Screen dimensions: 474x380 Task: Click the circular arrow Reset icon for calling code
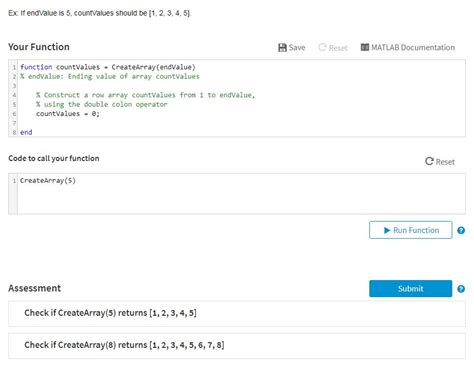429,161
